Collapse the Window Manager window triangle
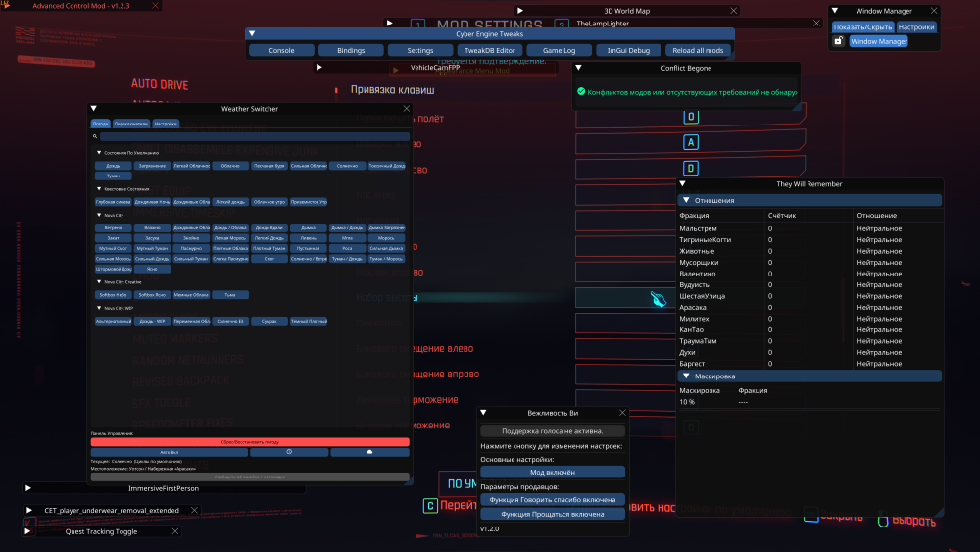Image resolution: width=980 pixels, height=552 pixels. pyautogui.click(x=835, y=11)
